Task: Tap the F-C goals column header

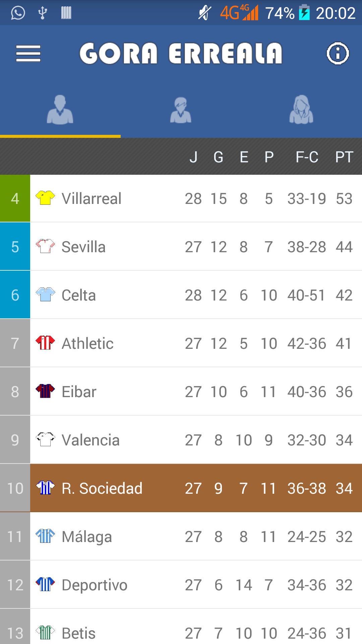Action: (x=307, y=157)
